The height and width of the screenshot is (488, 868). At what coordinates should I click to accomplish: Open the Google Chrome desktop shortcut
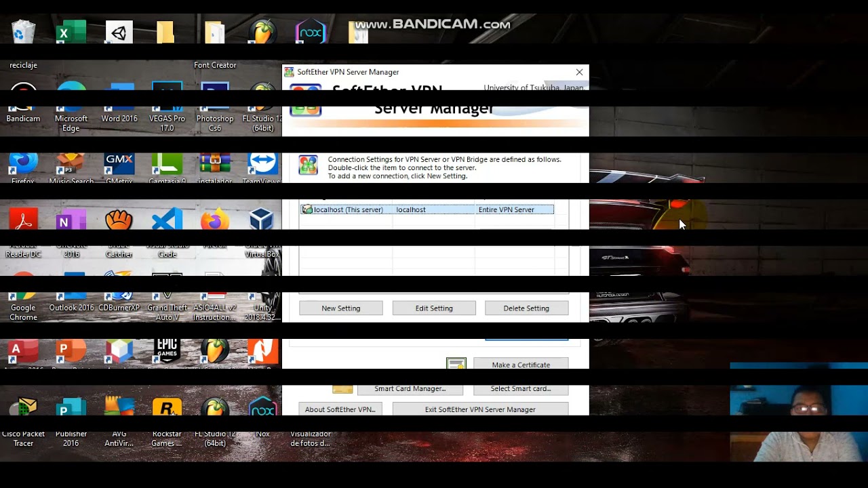pos(23,286)
